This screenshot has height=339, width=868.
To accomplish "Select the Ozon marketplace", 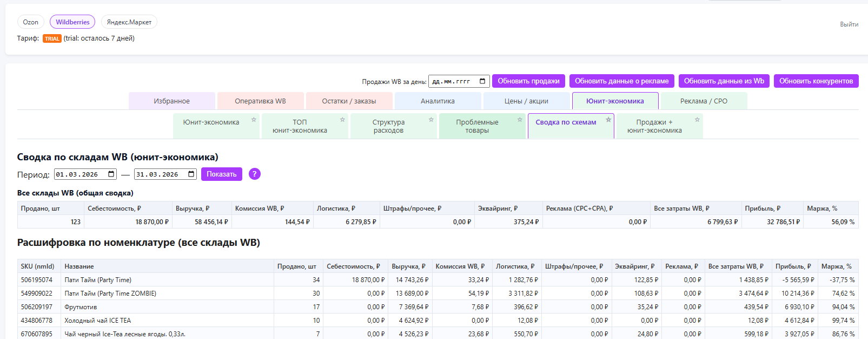I will pyautogui.click(x=31, y=22).
